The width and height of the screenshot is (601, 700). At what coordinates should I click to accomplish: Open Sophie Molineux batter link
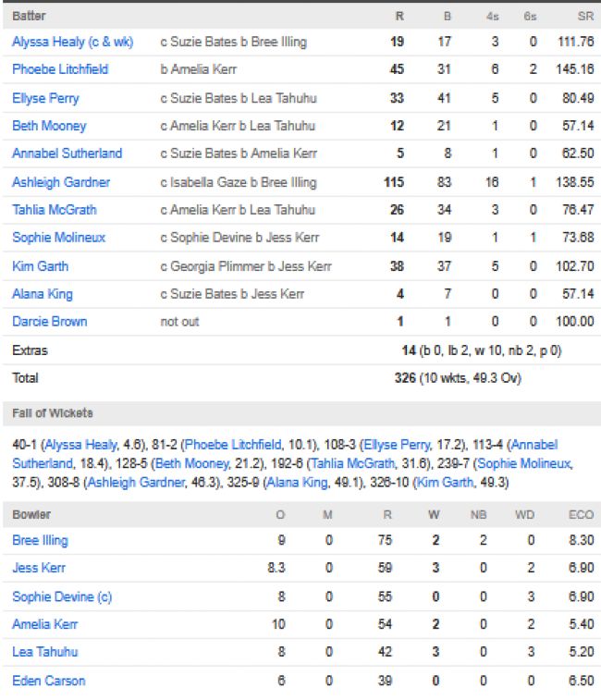[x=58, y=238]
